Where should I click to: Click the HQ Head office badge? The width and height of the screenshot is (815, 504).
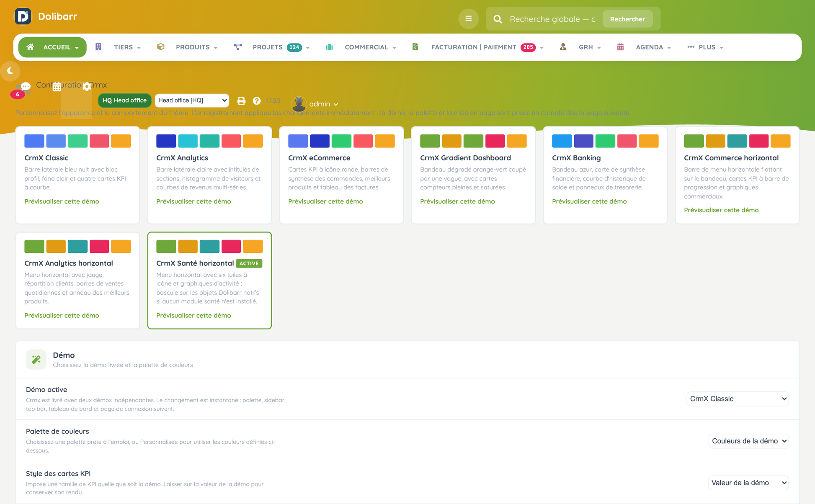click(x=124, y=100)
